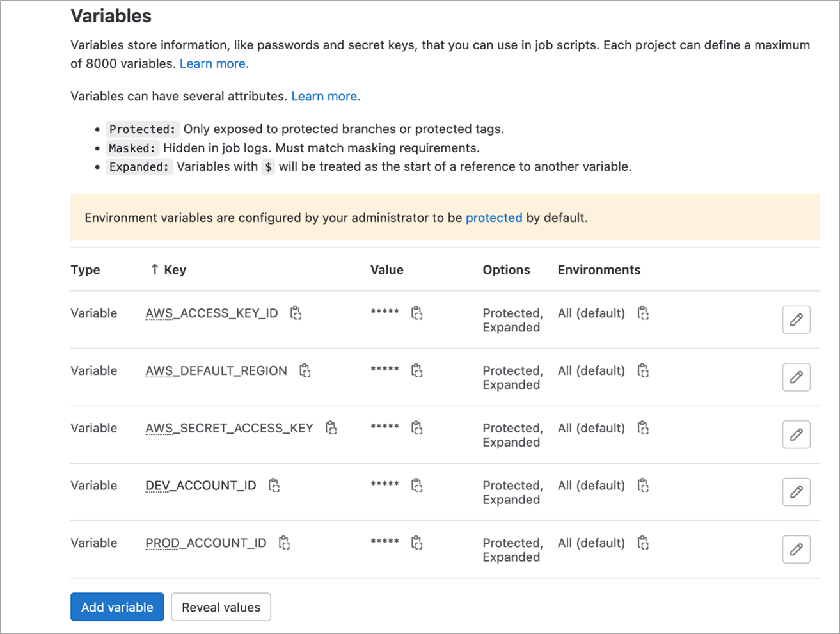The height and width of the screenshot is (634, 840).
Task: Copy the DEV_ACCOUNT_ID key name
Action: [x=274, y=486]
